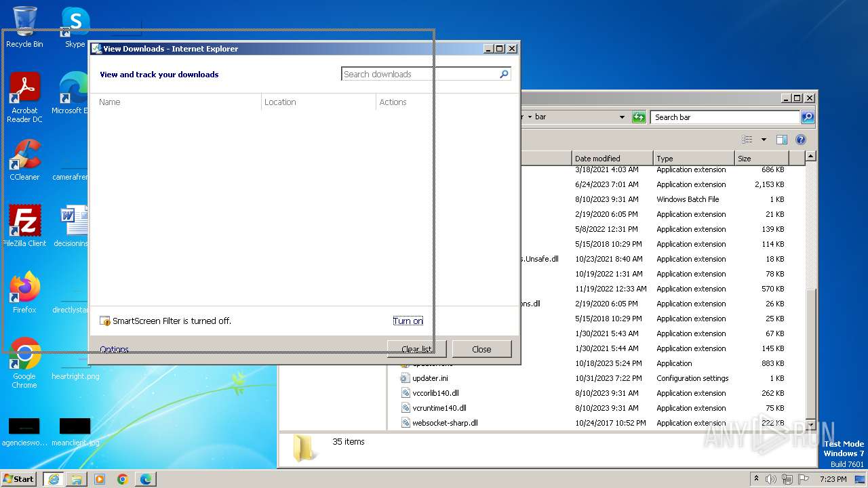
Task: Select vcruntime140.dll file
Action: [x=439, y=408]
